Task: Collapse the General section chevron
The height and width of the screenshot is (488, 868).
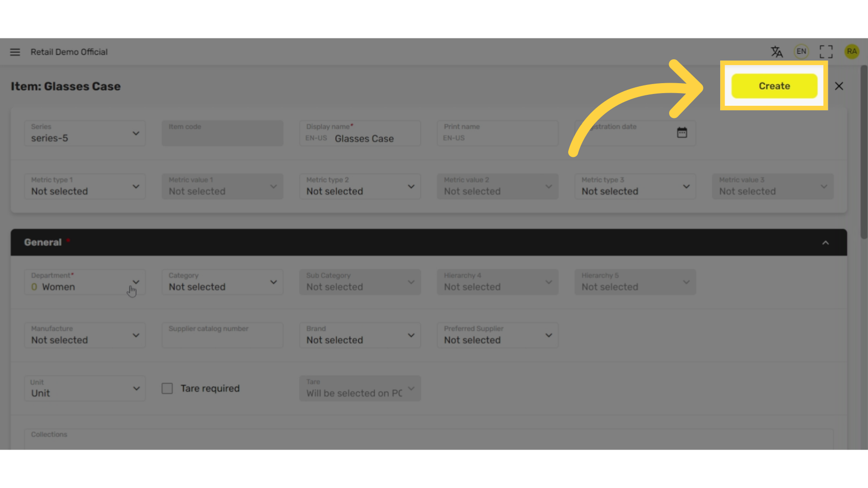Action: [x=826, y=243]
